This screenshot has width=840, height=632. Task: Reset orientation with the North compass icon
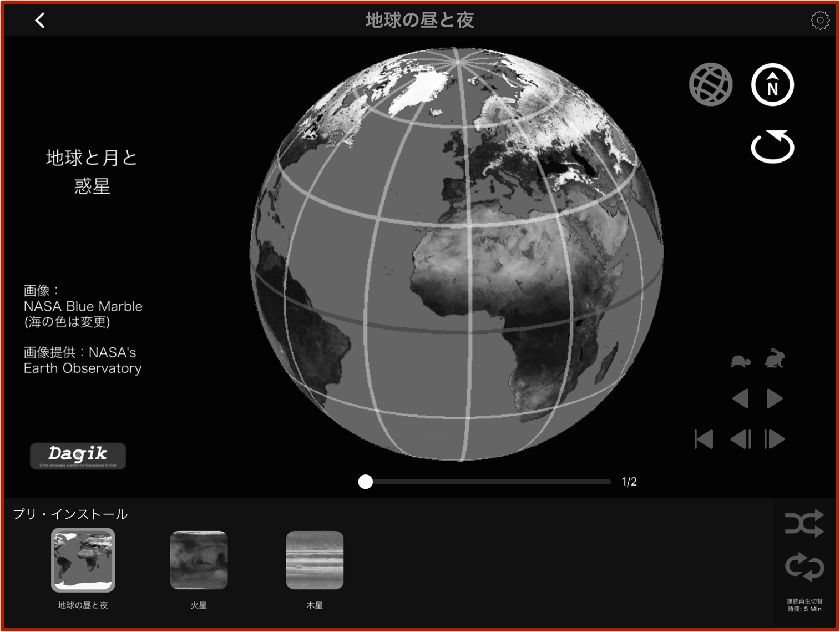click(772, 84)
